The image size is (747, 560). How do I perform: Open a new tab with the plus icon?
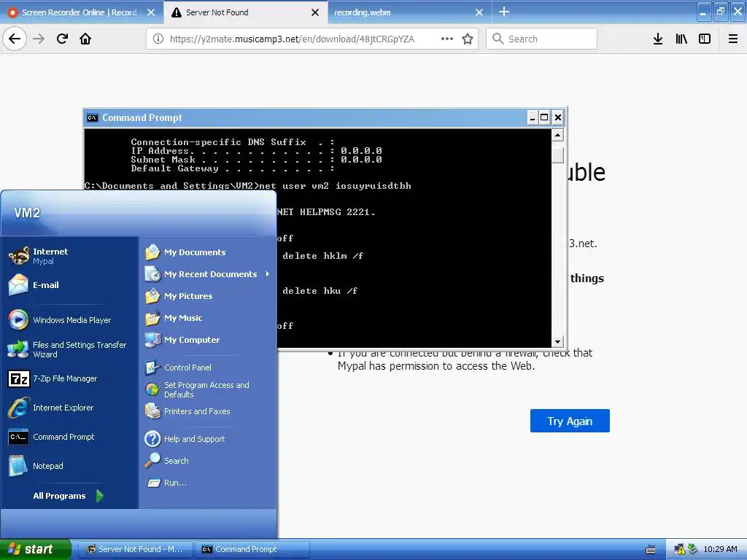pyautogui.click(x=504, y=12)
